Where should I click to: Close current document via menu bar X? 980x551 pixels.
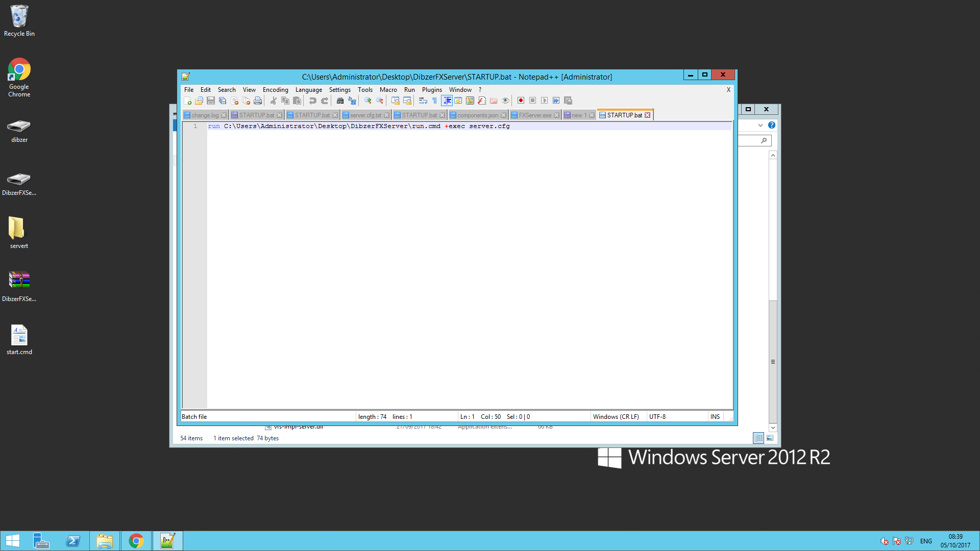point(728,90)
